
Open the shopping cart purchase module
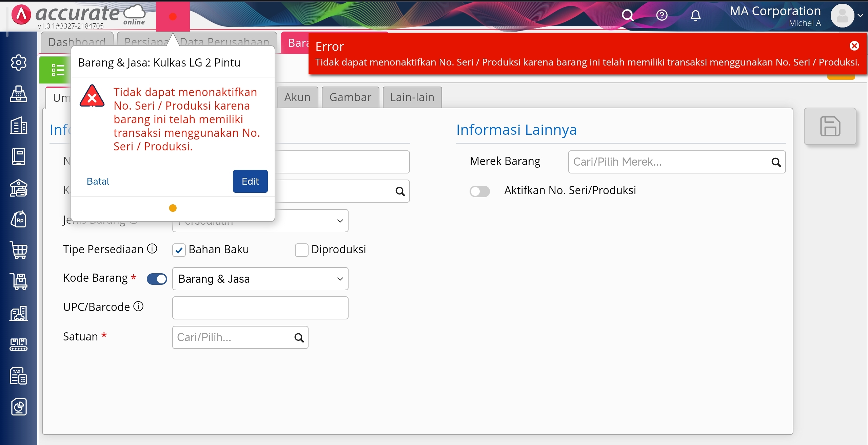point(19,251)
